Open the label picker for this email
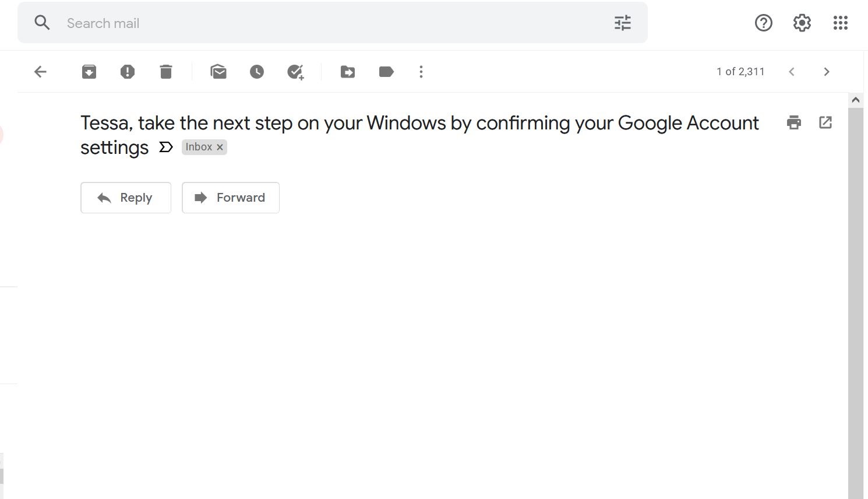Screen dimensions: 868x499 point(386,71)
